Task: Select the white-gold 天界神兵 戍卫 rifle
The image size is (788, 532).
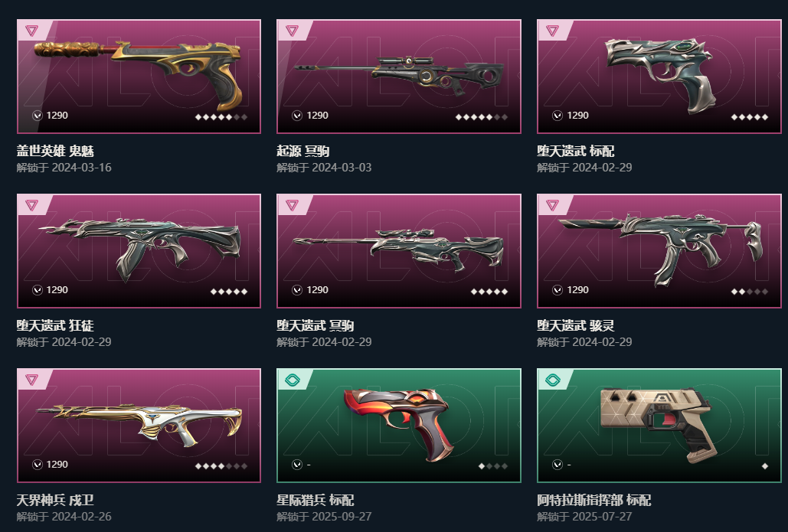Action: tap(139, 425)
